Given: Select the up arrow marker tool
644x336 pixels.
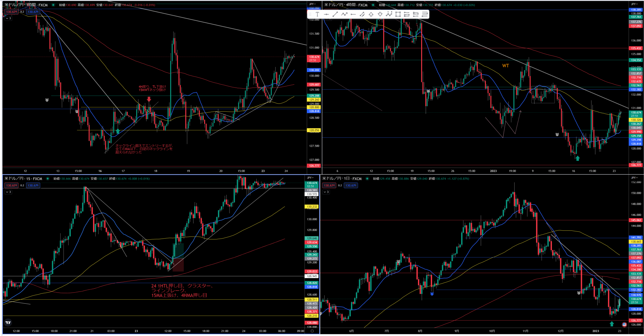Looking at the screenshot, I should point(371,14).
